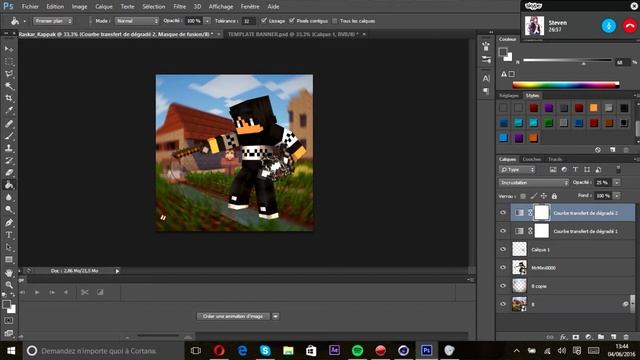
Task: Select the Path Selection tool
Action: pos(9,247)
